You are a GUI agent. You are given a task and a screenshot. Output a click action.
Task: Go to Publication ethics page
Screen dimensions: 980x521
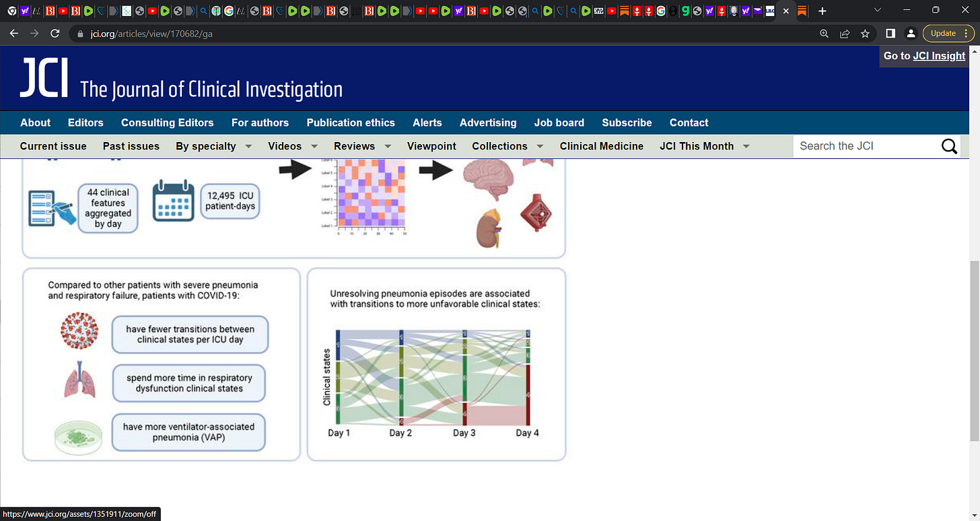coord(351,123)
